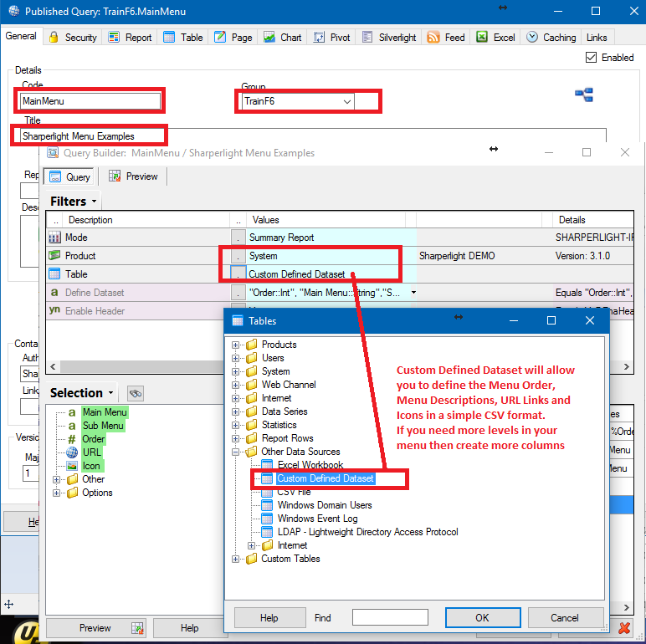
Task: Expand the Options folder in Selection
Action: click(x=56, y=493)
